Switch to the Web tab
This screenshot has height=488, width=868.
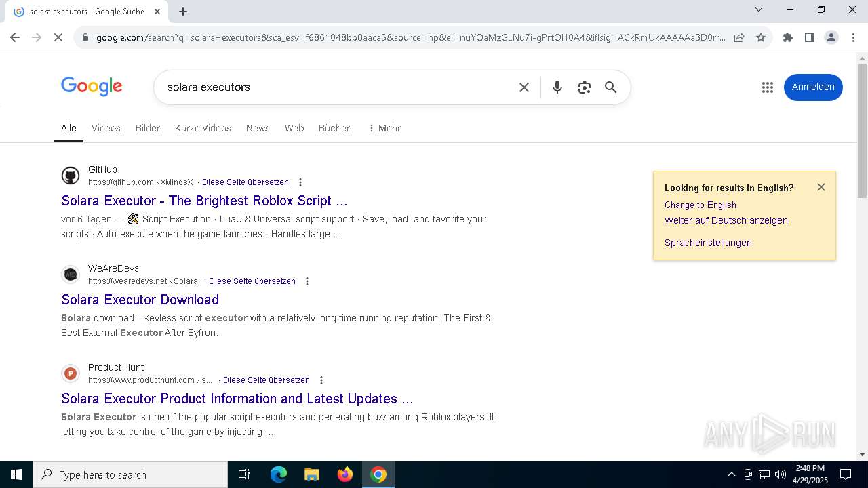(x=294, y=128)
